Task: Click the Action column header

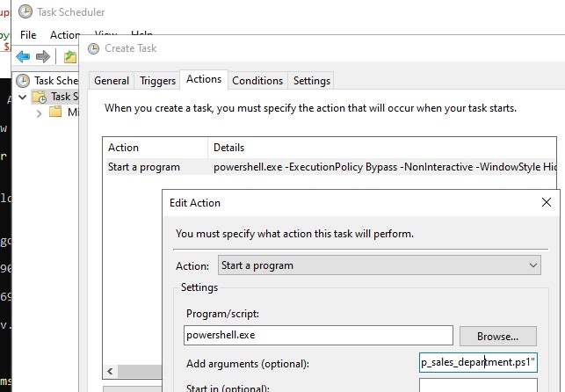Action: (156, 148)
